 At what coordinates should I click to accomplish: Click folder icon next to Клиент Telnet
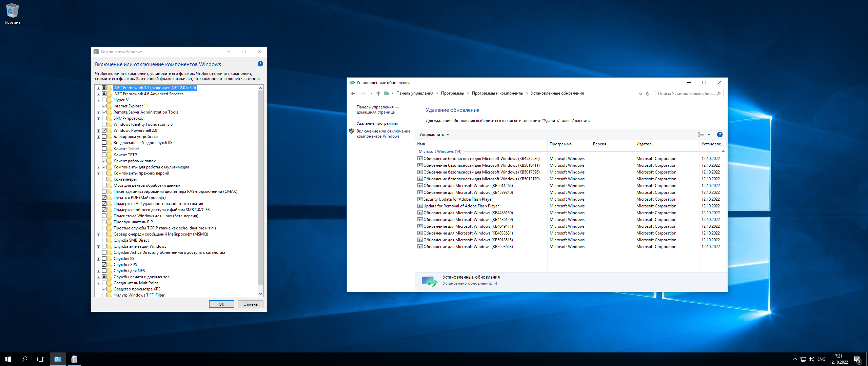(x=110, y=149)
